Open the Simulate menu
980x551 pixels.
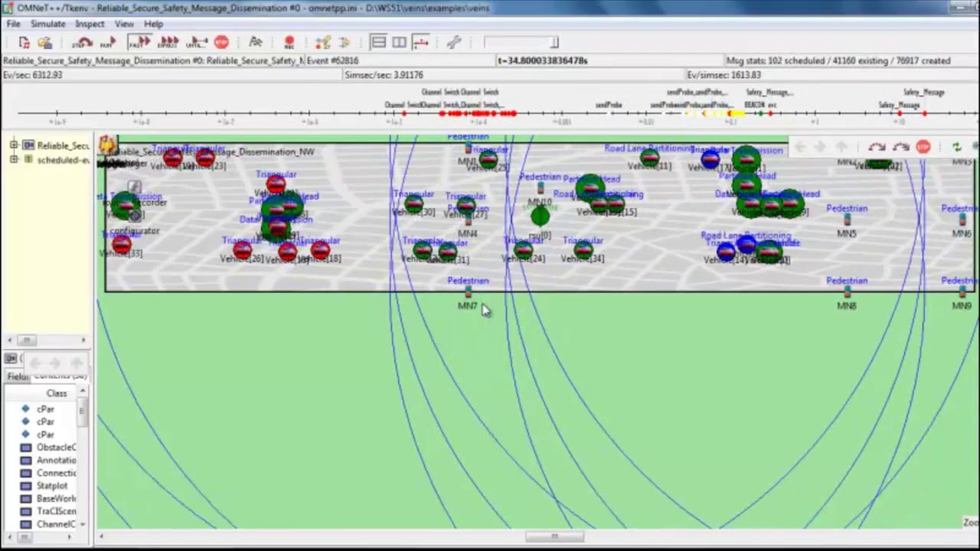(47, 24)
